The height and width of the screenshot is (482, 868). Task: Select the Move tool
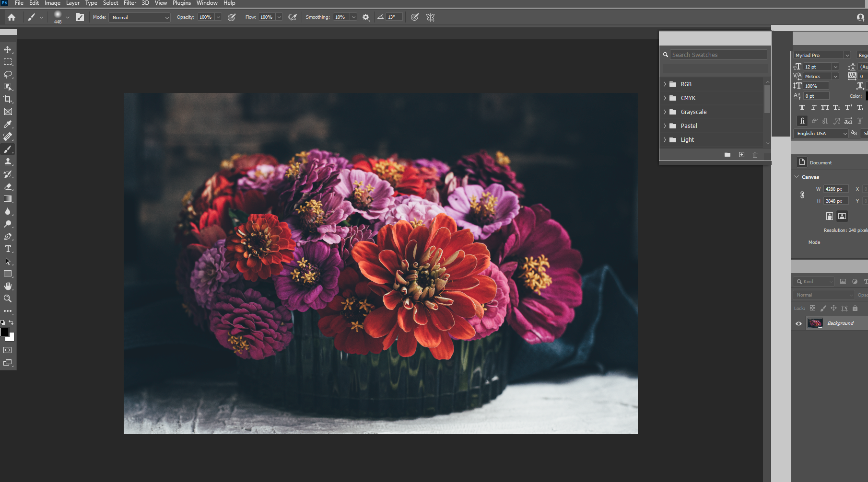tap(8, 49)
